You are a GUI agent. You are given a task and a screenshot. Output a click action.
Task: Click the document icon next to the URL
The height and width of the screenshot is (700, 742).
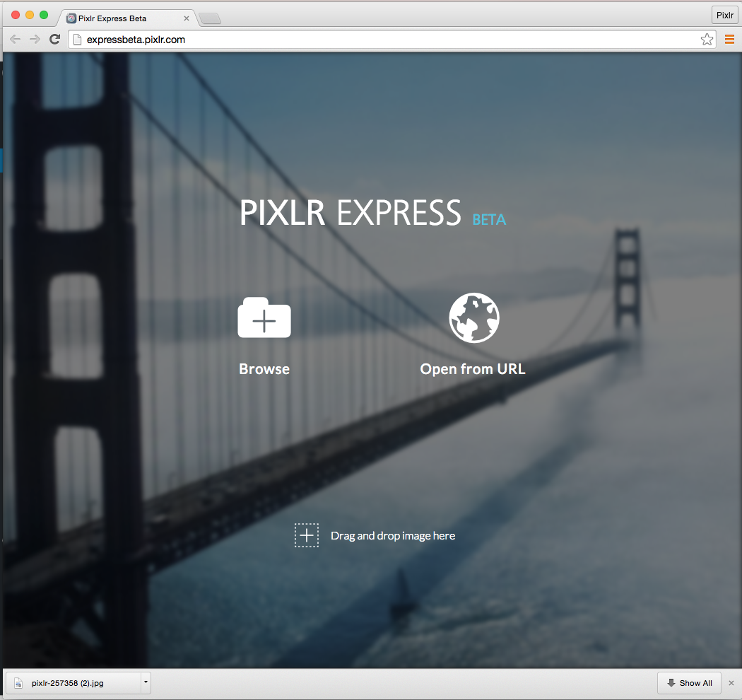pyautogui.click(x=76, y=40)
